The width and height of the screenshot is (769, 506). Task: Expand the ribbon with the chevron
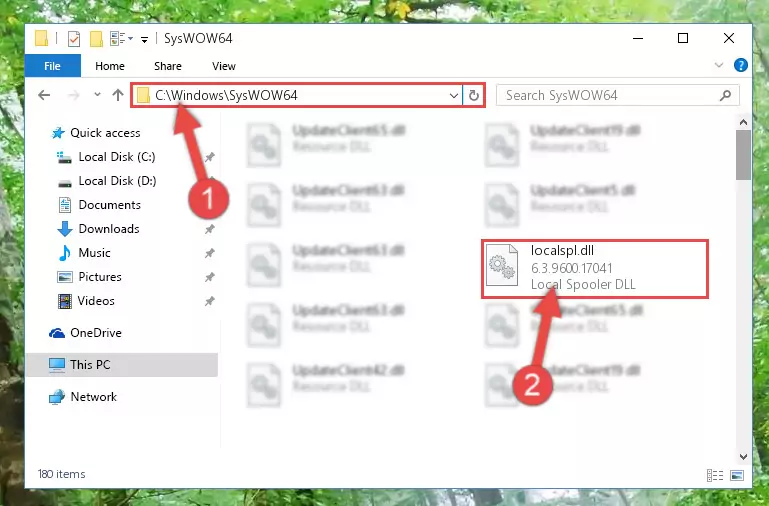pyautogui.click(x=719, y=65)
